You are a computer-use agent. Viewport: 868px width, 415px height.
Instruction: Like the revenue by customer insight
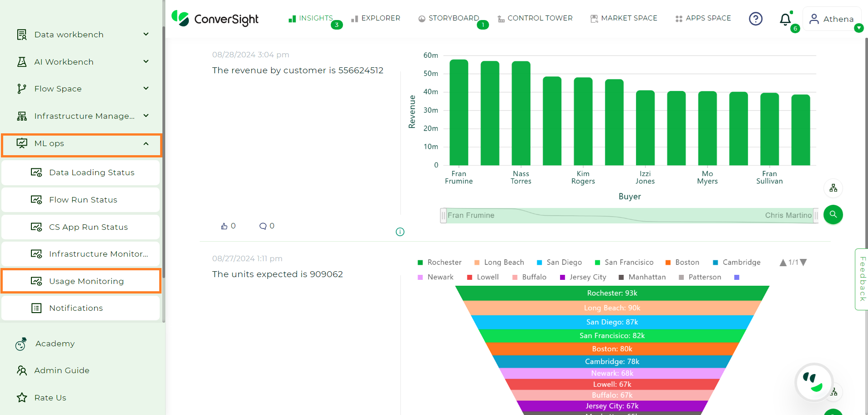[224, 226]
